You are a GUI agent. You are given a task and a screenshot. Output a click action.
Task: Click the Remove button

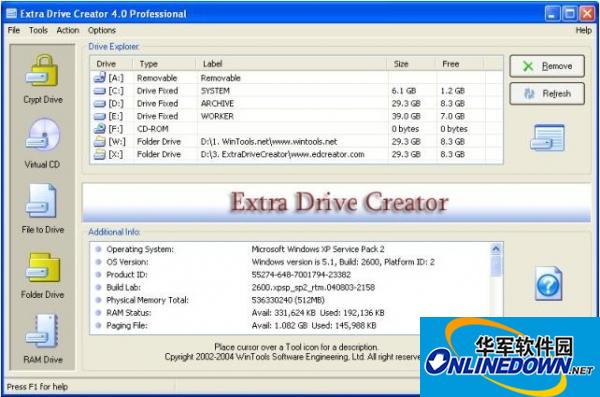tap(547, 66)
